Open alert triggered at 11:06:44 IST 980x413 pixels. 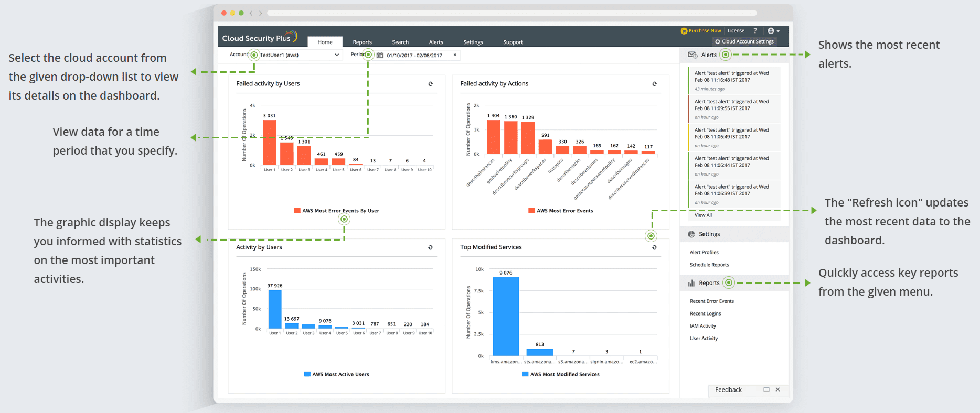[x=734, y=165]
